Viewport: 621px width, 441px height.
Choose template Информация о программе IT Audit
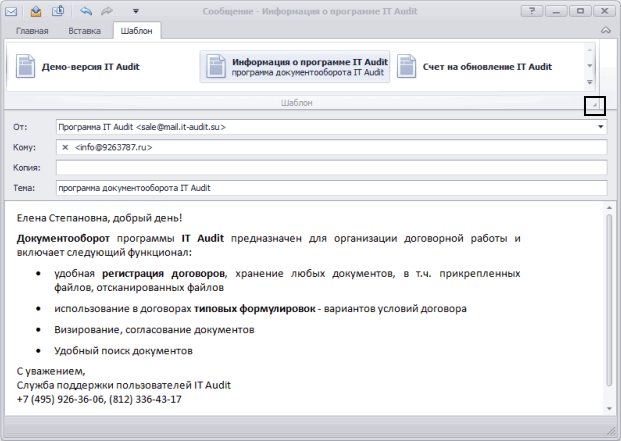click(295, 67)
